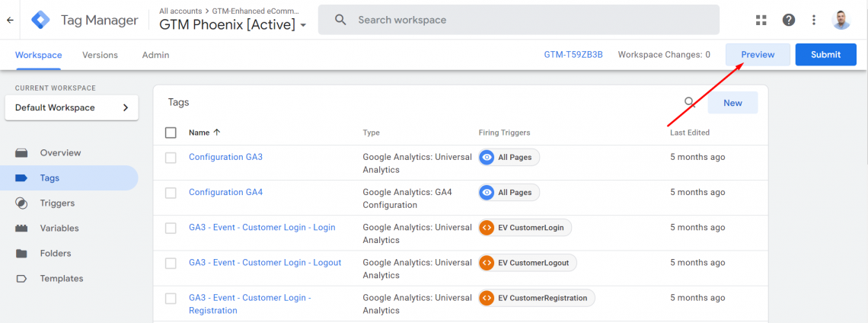Open the three-dot more options menu
The width and height of the screenshot is (868, 323).
814,20
